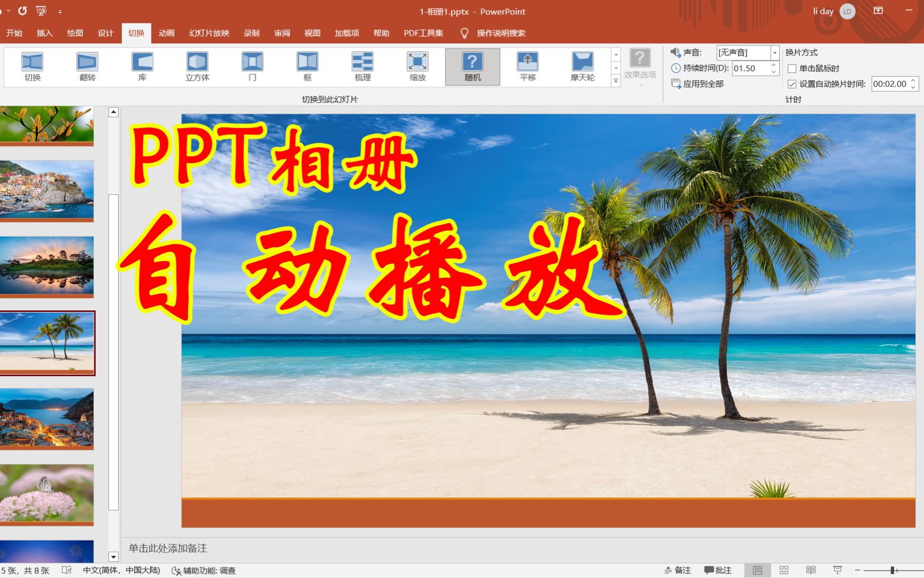Image resolution: width=924 pixels, height=578 pixels.
Task: Choose the 门 (Door) transition
Action: coord(252,65)
